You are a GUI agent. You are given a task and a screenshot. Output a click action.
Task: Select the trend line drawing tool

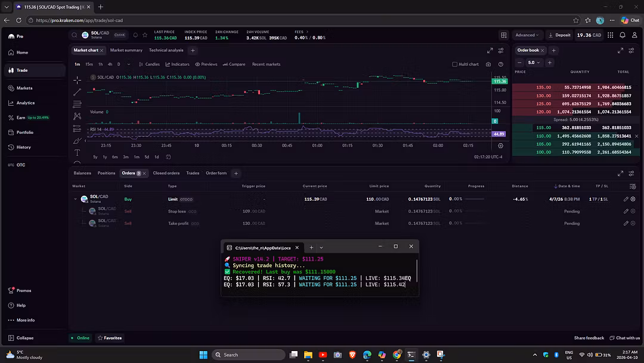[77, 92]
